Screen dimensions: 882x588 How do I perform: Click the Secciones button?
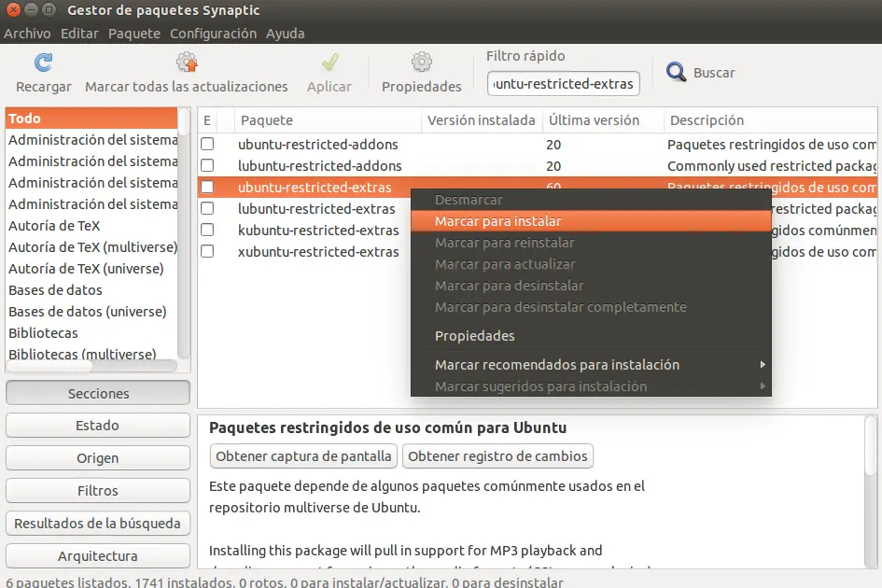(98, 393)
